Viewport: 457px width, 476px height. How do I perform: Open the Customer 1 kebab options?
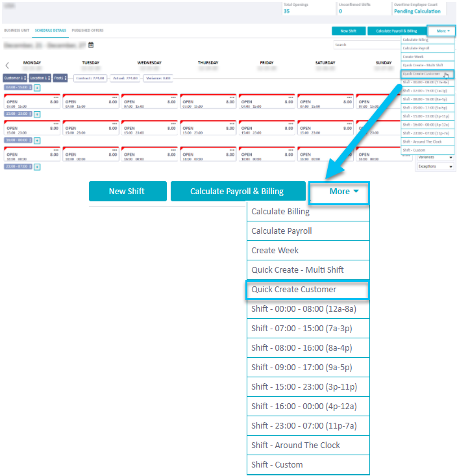[x=25, y=78]
